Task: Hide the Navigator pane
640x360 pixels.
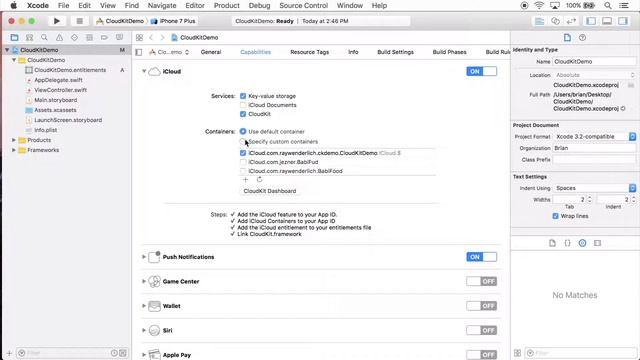Action: coord(591,21)
